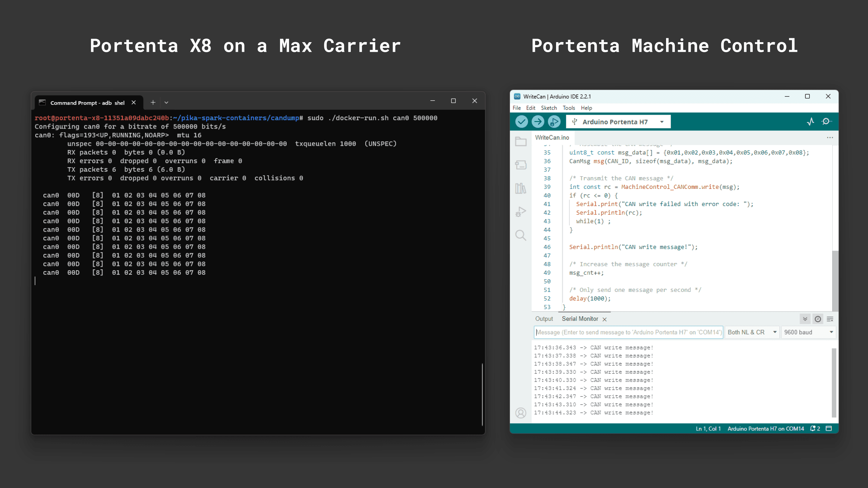Click the Serial Monitor message input field
The image size is (868, 488).
coord(628,332)
